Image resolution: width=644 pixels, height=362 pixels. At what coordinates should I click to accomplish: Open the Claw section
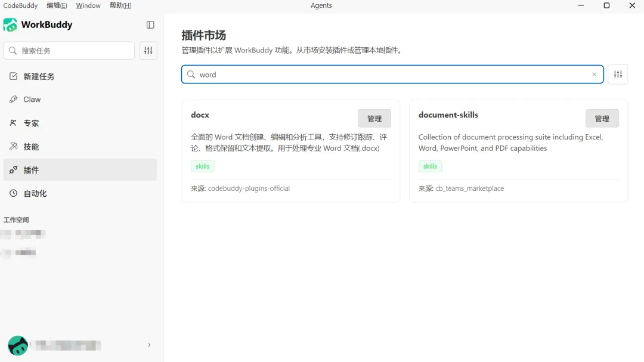tap(80, 100)
